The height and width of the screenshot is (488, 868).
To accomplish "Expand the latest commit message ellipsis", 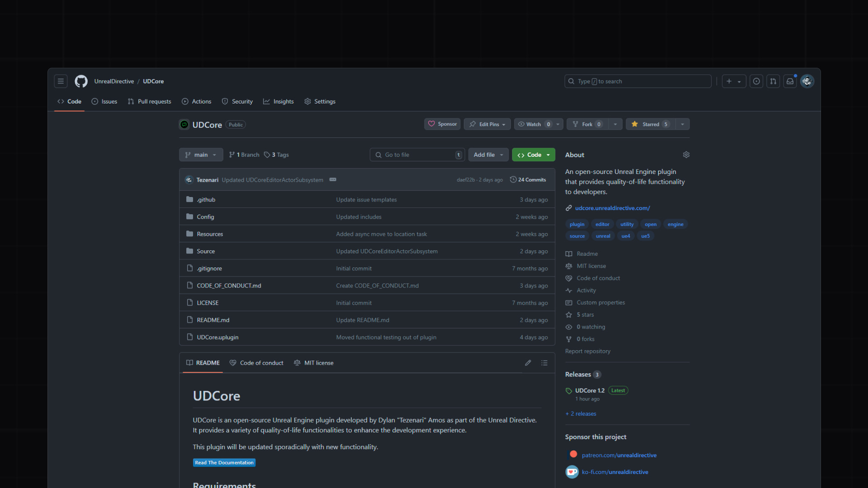I will 333,179.
